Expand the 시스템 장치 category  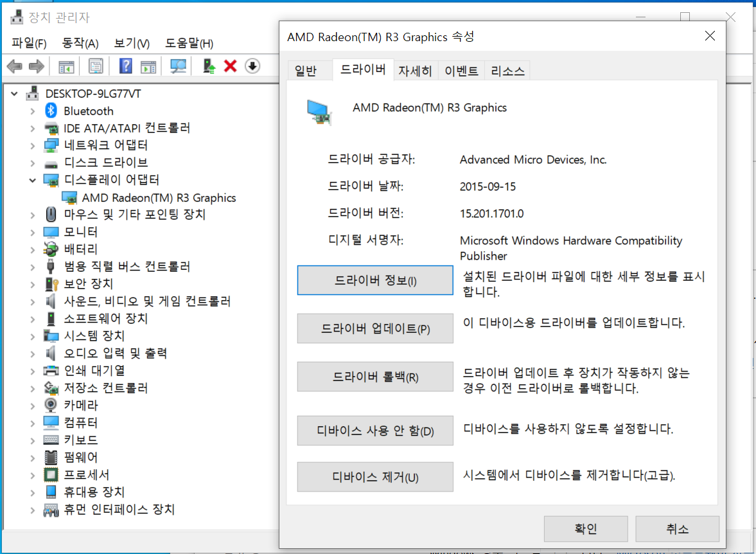(x=32, y=336)
